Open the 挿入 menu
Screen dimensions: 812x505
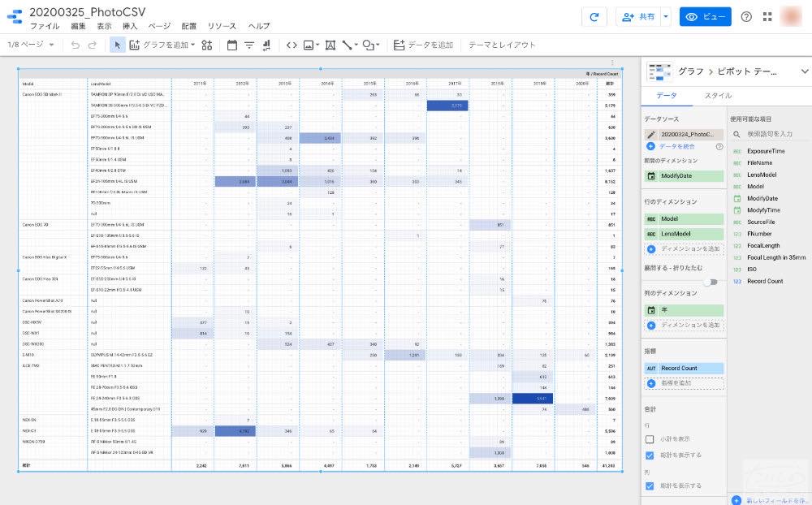tap(130, 26)
